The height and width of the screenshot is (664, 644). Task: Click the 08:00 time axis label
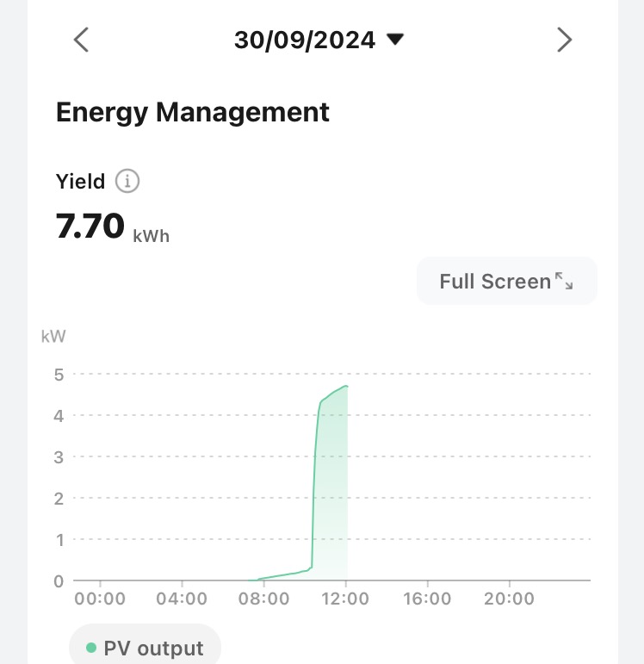264,599
